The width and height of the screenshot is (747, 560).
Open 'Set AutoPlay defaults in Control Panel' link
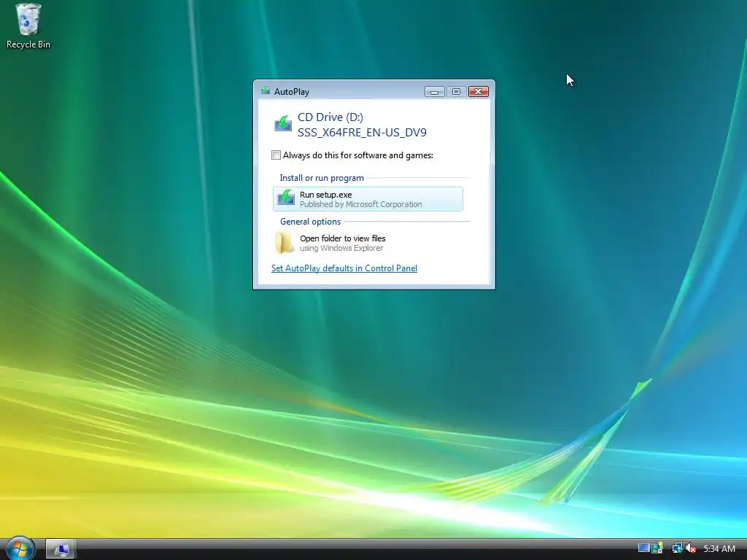(344, 268)
